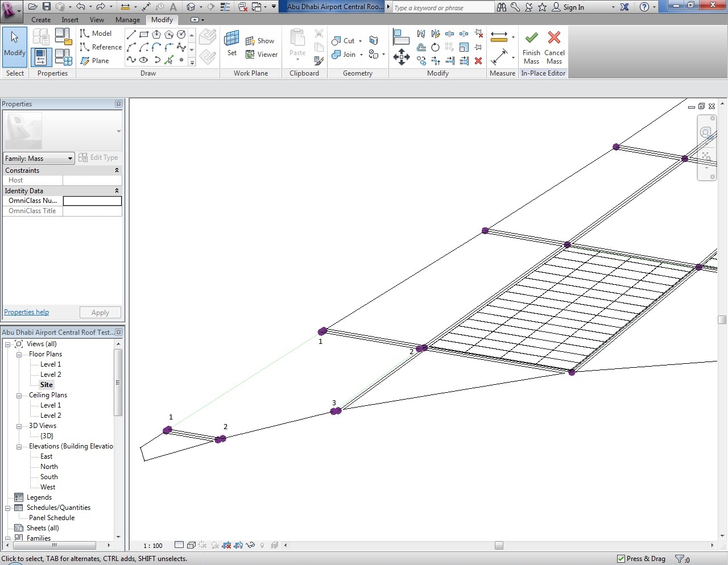Viewport: 728px width, 565px height.
Task: Click the OmniClass Number input field
Action: [x=92, y=201]
